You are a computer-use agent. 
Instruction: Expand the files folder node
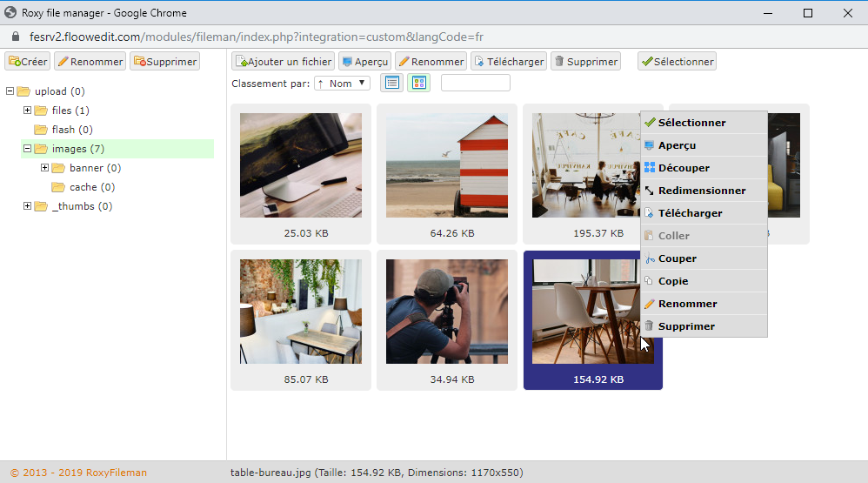[27, 111]
